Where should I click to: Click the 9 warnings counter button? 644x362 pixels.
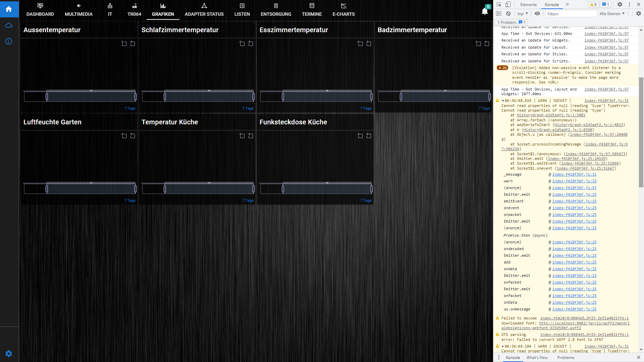coord(594,5)
